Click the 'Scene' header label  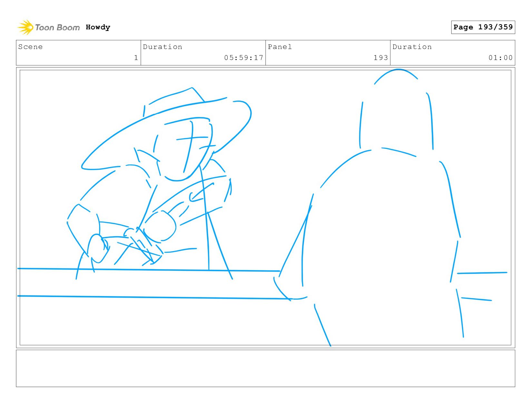coord(30,47)
